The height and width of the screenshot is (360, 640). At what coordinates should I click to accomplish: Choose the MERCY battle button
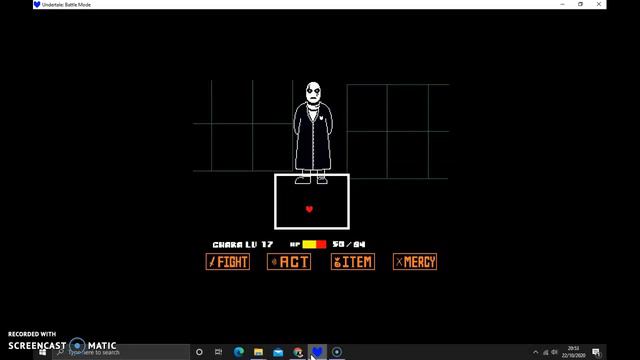tap(415, 262)
